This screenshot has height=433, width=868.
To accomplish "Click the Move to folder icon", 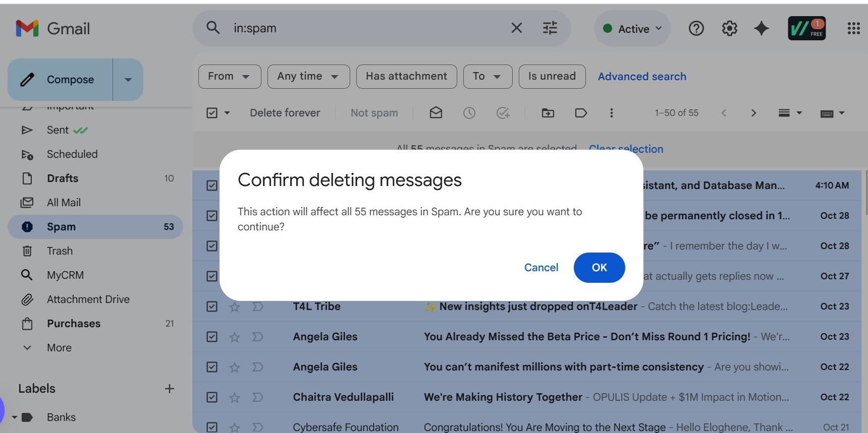I will (x=548, y=113).
